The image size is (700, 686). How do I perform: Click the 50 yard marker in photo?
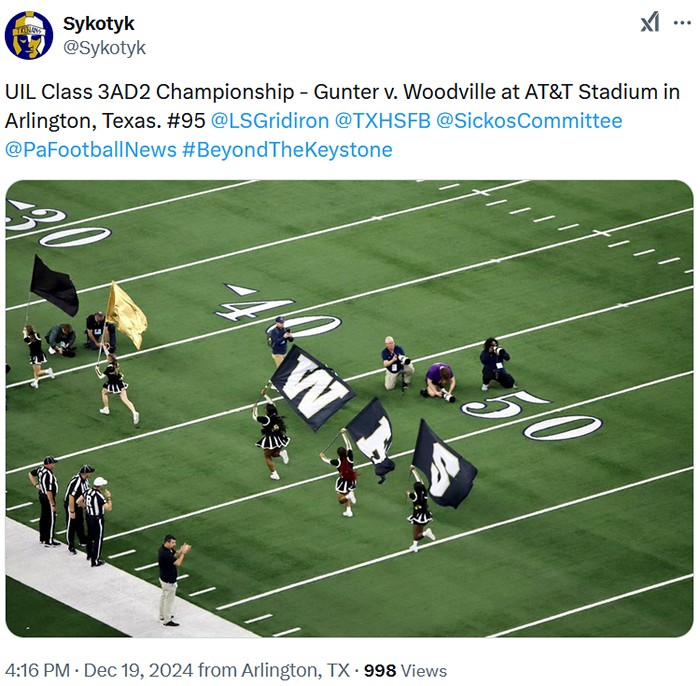point(531,415)
